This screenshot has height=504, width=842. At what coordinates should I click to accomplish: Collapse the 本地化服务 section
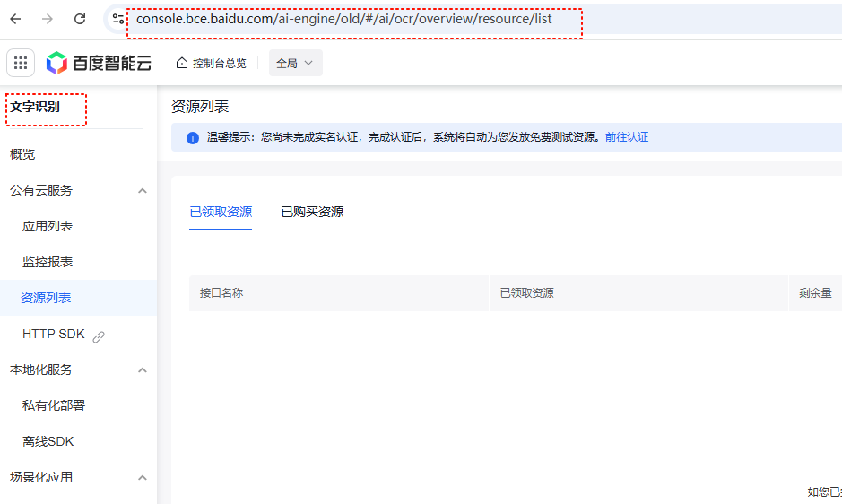point(142,370)
